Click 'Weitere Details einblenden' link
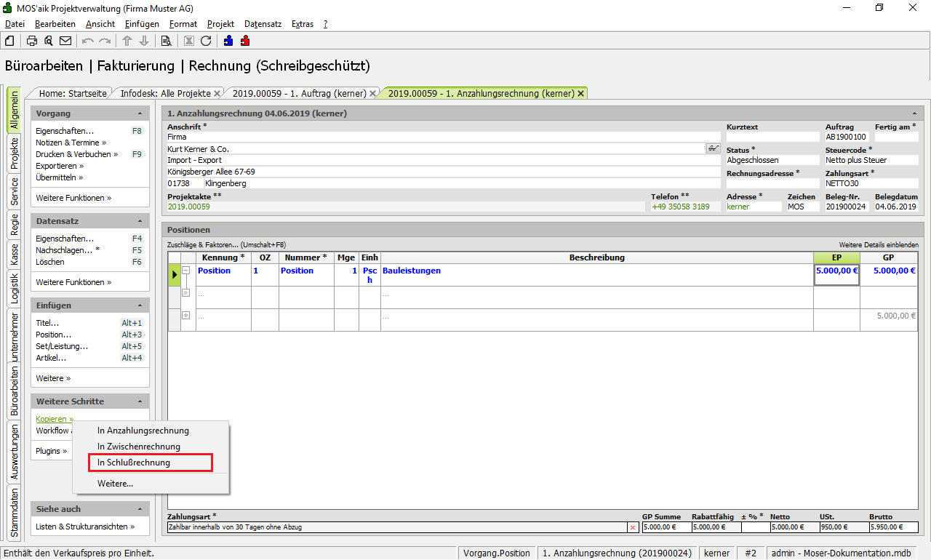 (878, 245)
